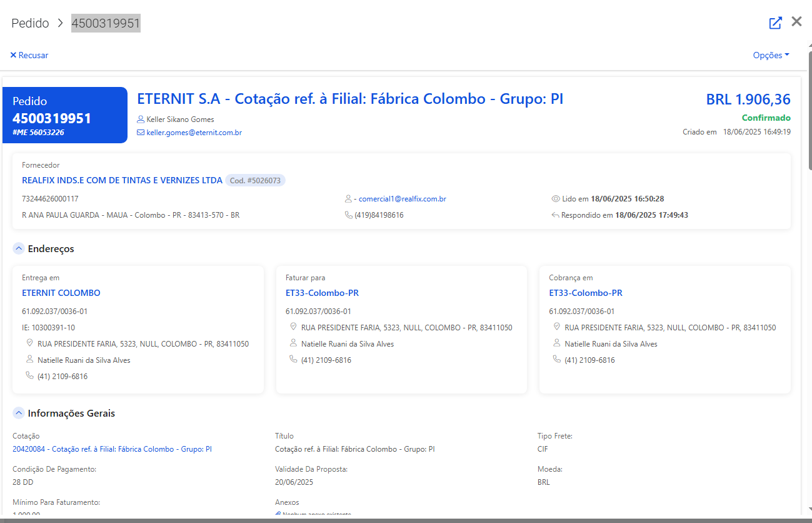
Task: Open keller.gomes@eternit.com.br email link
Action: [194, 133]
